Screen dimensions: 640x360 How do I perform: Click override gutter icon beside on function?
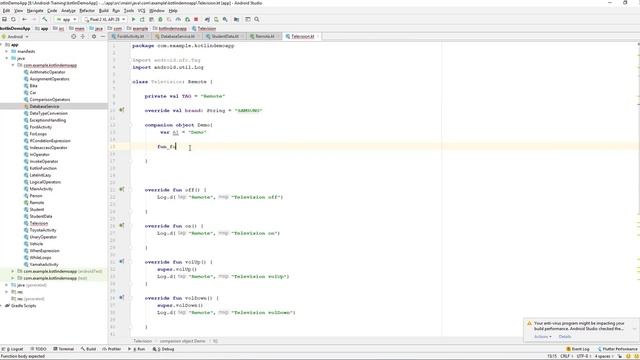click(122, 225)
